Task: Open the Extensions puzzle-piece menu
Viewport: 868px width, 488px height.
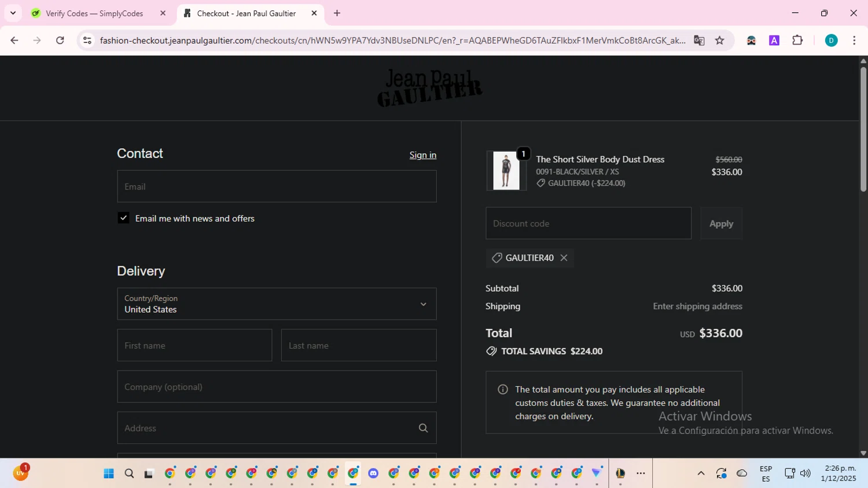Action: point(797,40)
